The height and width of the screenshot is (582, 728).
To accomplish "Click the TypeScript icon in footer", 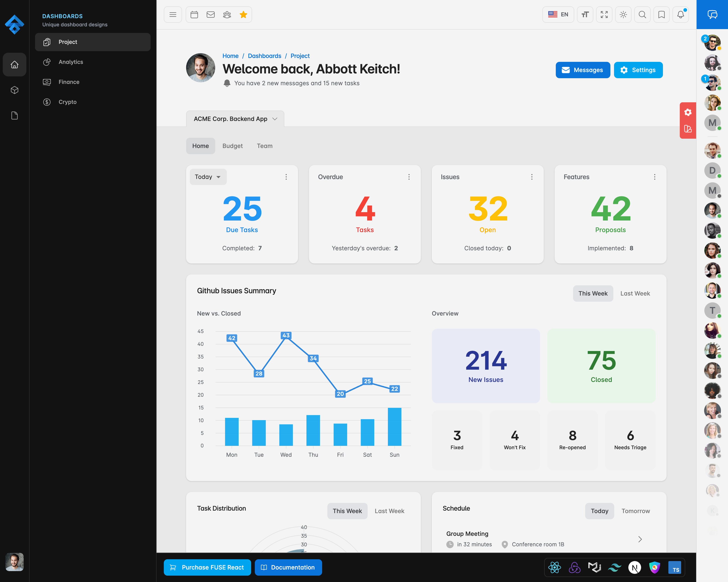I will (675, 567).
